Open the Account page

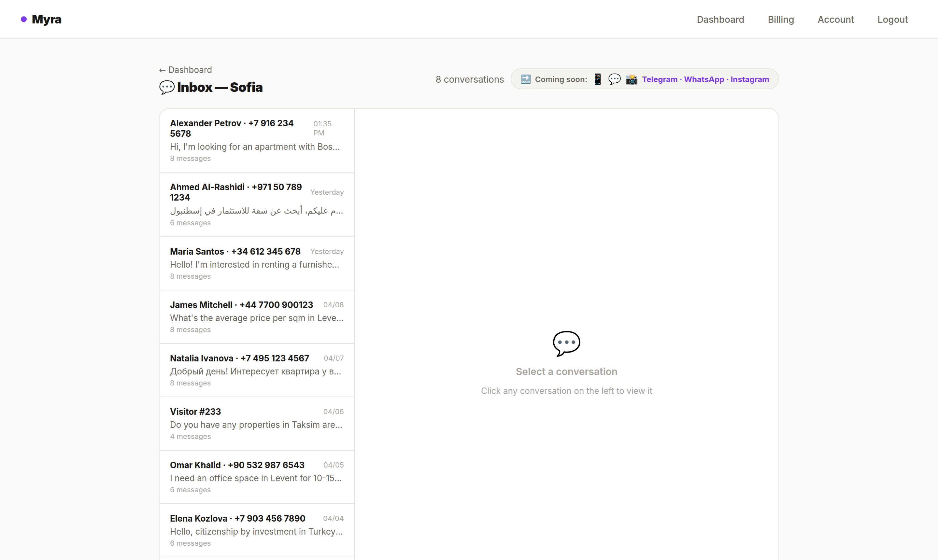tap(836, 19)
